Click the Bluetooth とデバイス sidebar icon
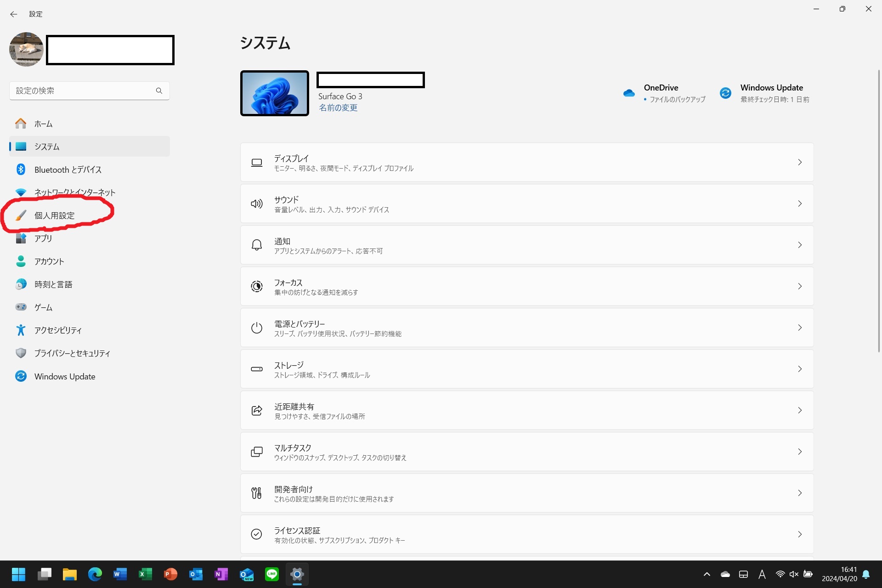 tap(21, 170)
